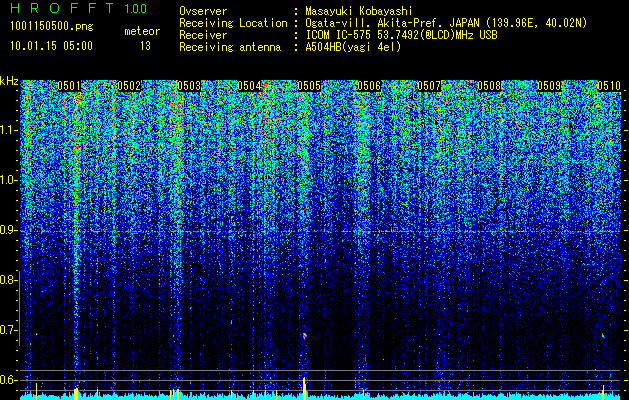Click the meteor echo spot below the 0505 marker

tap(304, 335)
